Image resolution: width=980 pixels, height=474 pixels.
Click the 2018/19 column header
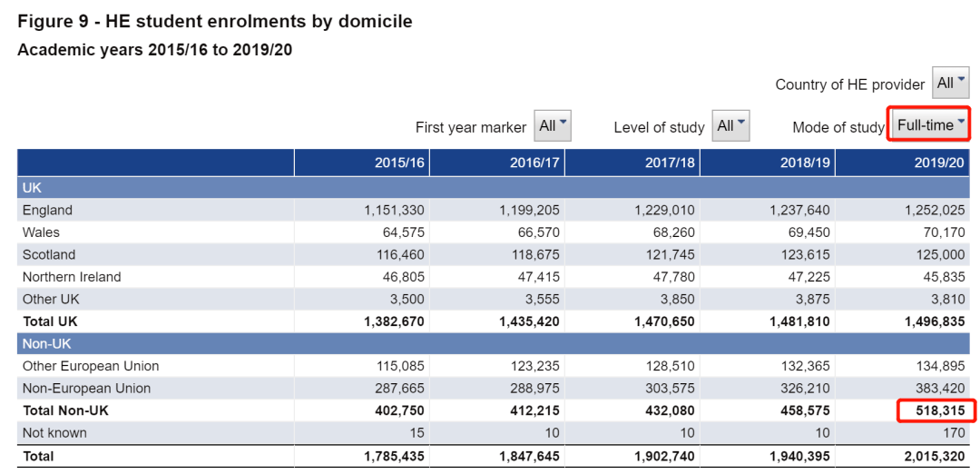pos(768,163)
